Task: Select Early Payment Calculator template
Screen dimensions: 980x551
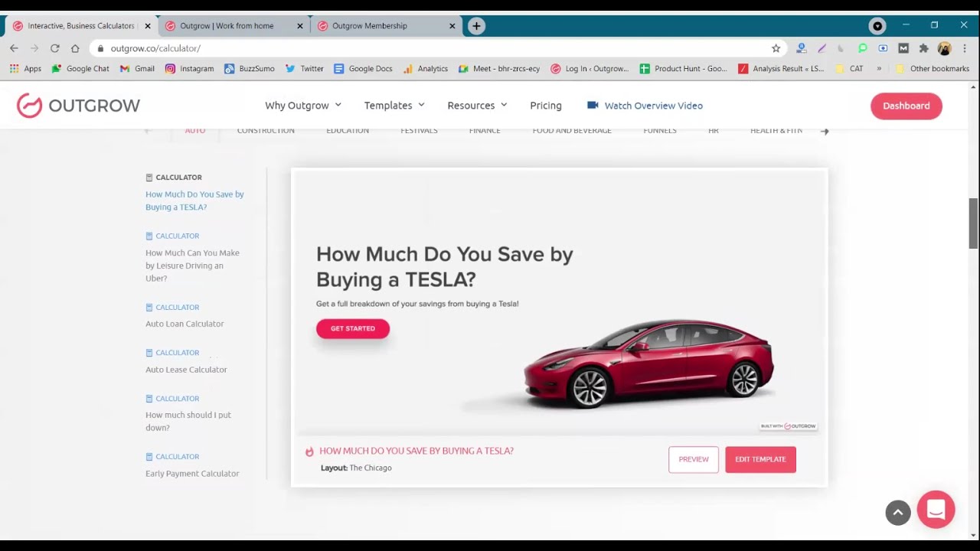Action: tap(192, 474)
